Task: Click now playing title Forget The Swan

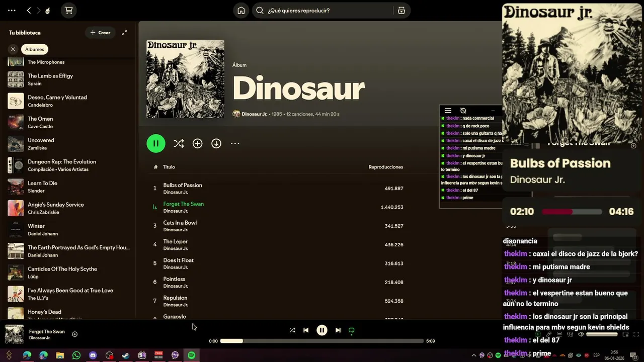Action: pyautogui.click(x=47, y=332)
